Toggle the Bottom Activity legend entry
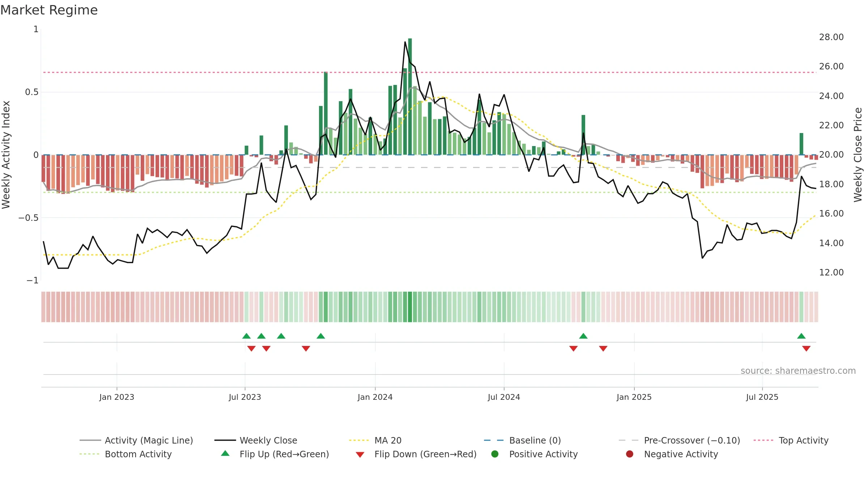868x488 pixels. click(x=125, y=454)
